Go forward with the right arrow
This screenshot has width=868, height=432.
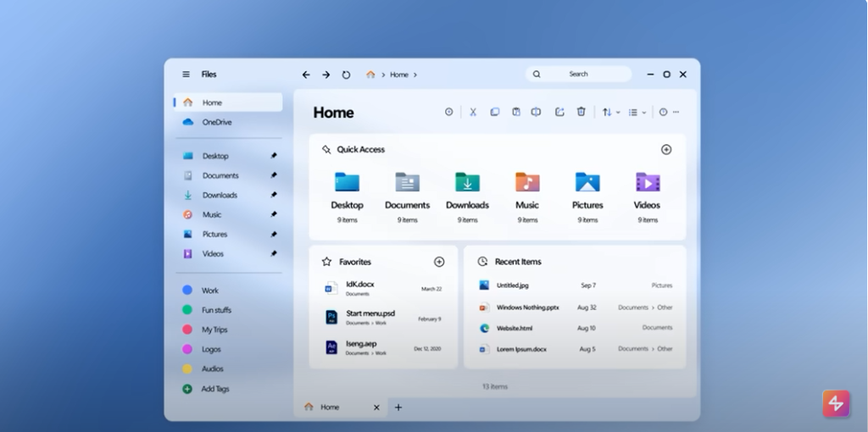tap(326, 75)
